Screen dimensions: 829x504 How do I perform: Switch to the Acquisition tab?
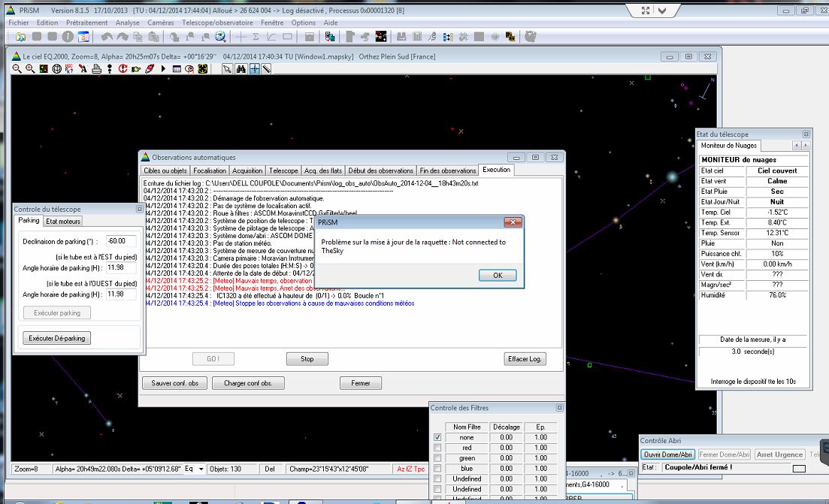point(247,171)
